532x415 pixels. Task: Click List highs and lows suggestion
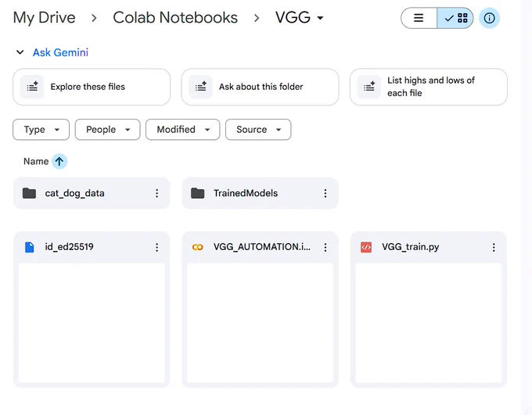(x=429, y=87)
